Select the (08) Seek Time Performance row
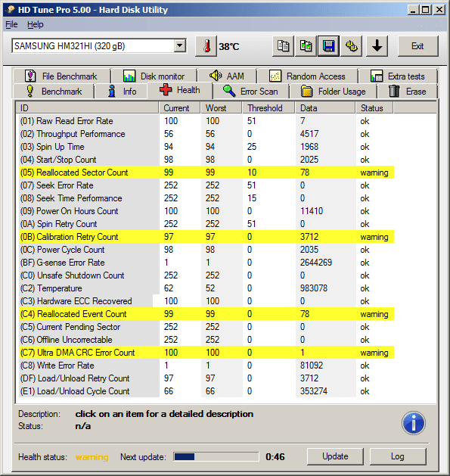 [206, 198]
